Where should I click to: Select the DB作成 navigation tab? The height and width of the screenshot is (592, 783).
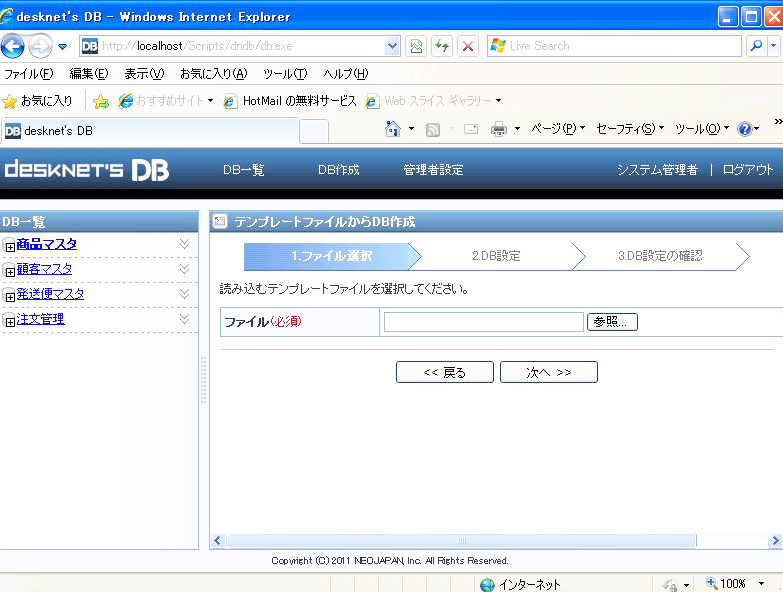338,170
